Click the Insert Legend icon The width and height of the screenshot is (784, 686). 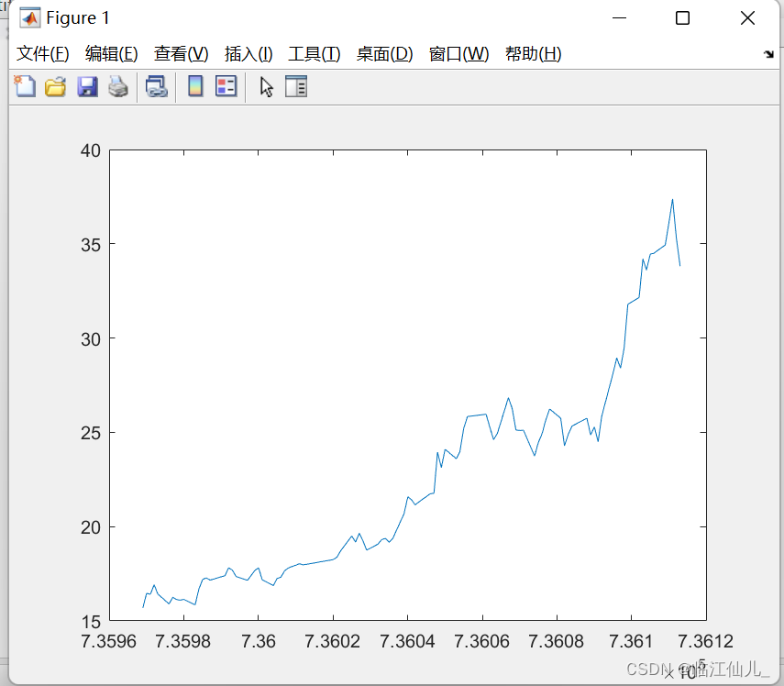(226, 86)
